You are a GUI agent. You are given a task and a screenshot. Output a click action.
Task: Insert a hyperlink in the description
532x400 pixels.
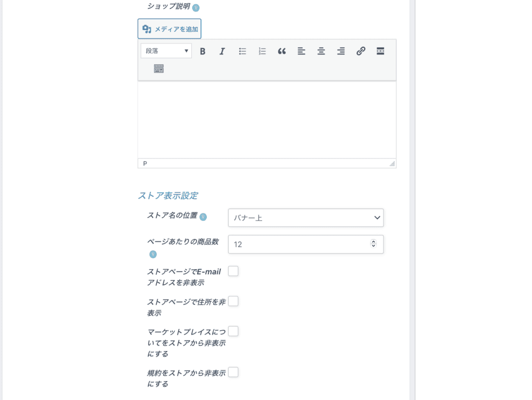pos(361,51)
